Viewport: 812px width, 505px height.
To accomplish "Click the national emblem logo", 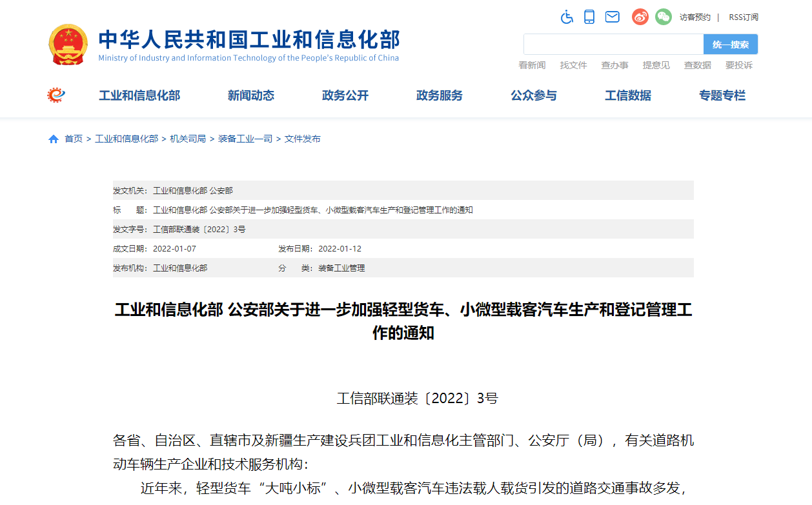I will [68, 45].
